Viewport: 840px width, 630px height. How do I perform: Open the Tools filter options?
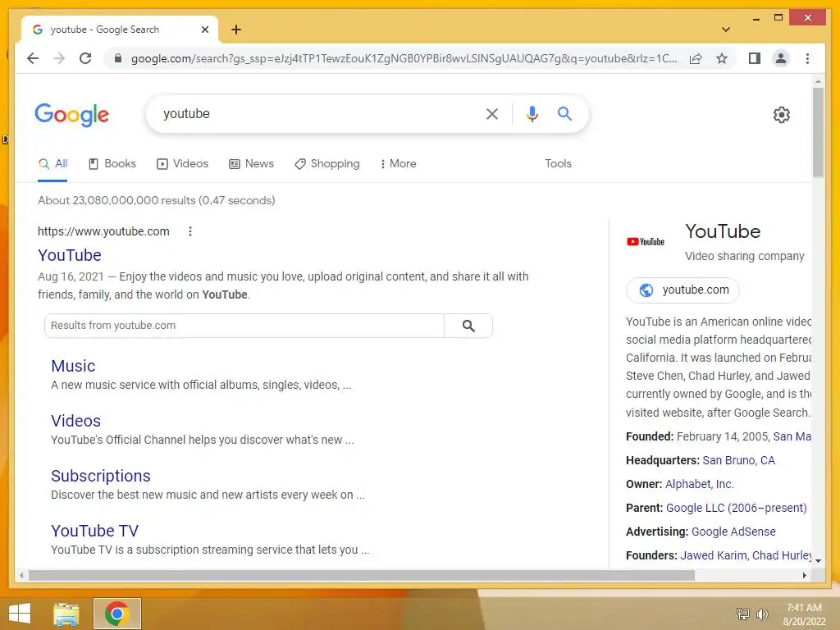pyautogui.click(x=558, y=164)
